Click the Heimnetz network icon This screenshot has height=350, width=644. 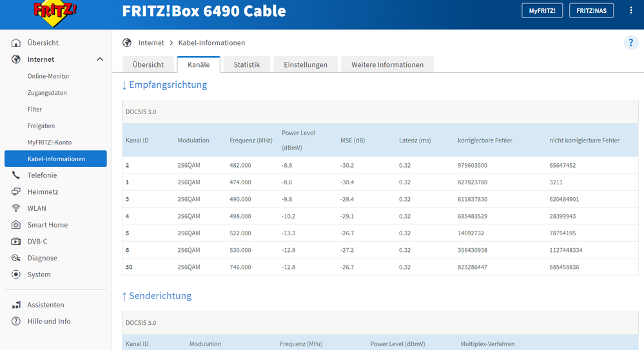point(16,191)
